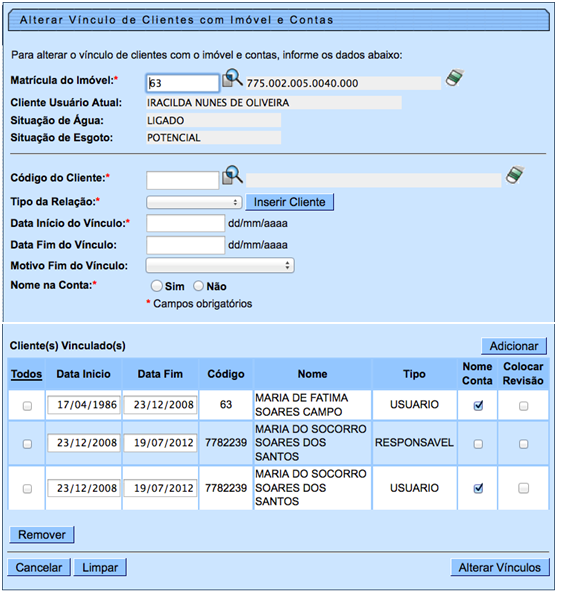Tick selection checkbox for 7782239 RESPONSAVEL row
Image resolution: width=567 pixels, height=606 pixels.
(x=27, y=444)
